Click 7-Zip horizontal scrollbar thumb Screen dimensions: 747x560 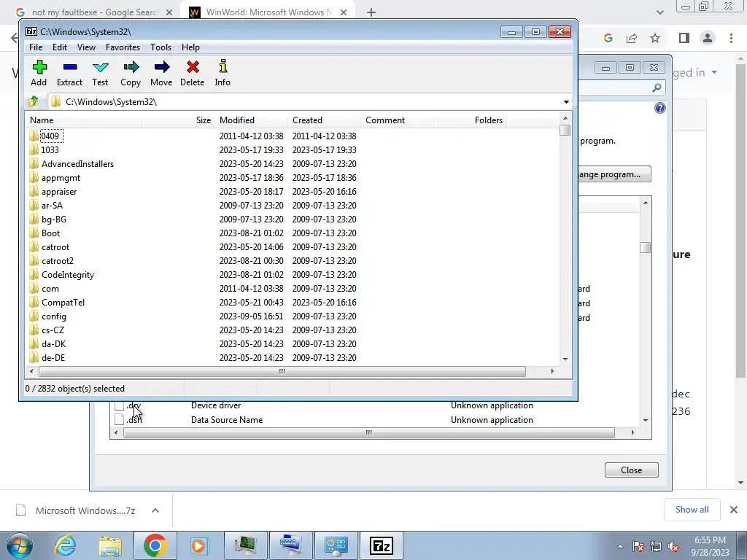[x=282, y=371]
